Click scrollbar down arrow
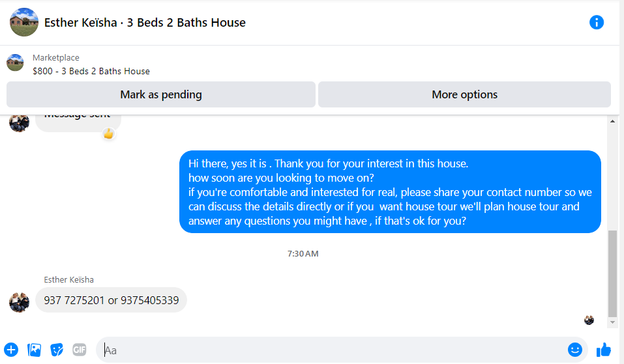 [x=612, y=322]
